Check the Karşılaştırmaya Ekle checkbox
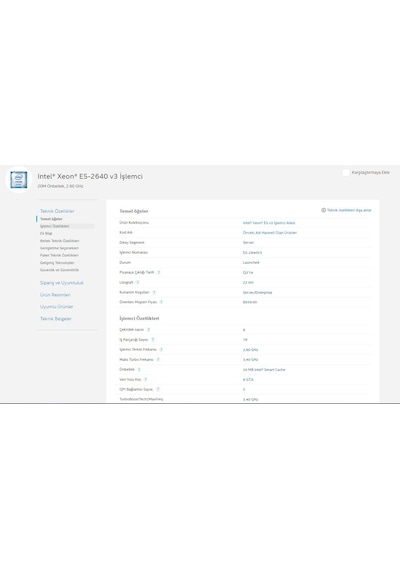 click(346, 172)
